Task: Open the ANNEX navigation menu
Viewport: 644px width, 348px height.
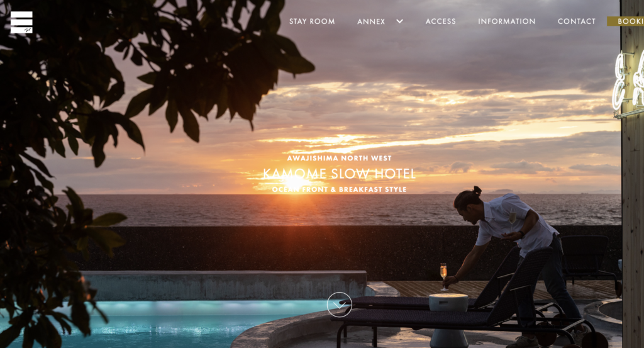Action: 371,21
